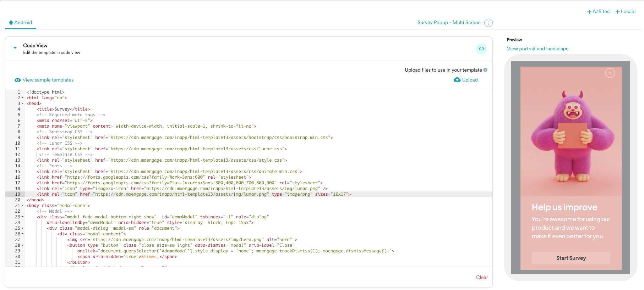Click the image/x-icon link line 18
The image size is (644, 290).
[x=182, y=189]
